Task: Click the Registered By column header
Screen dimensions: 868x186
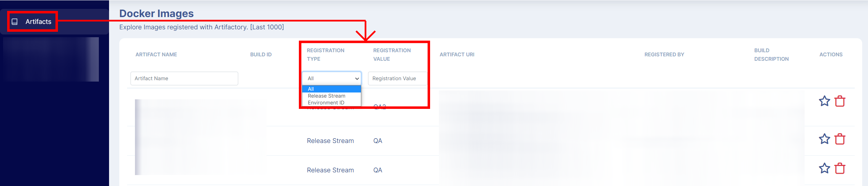Action: pos(664,55)
